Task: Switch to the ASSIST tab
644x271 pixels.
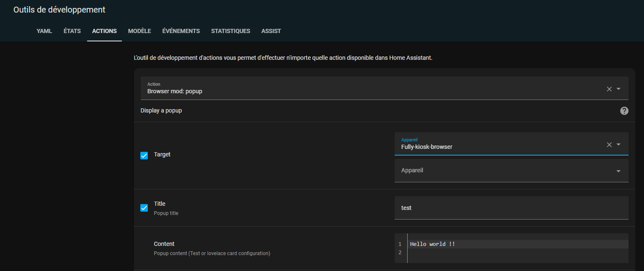Action: [271, 31]
